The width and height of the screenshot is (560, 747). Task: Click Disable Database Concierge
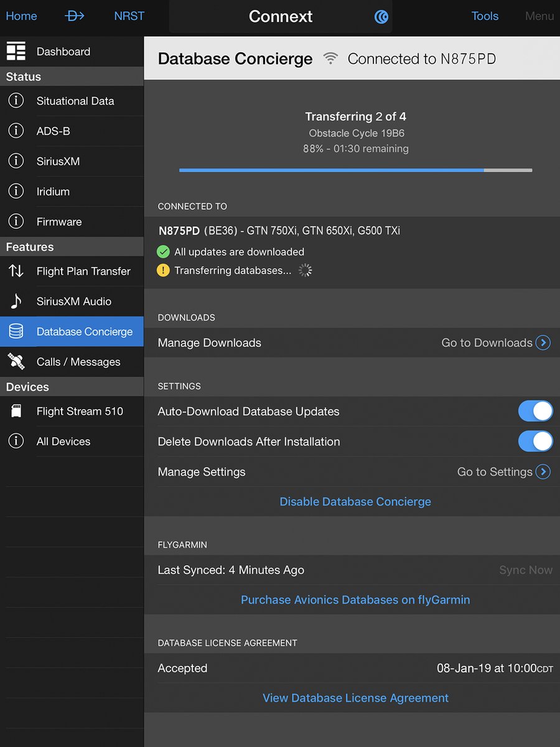[355, 502]
